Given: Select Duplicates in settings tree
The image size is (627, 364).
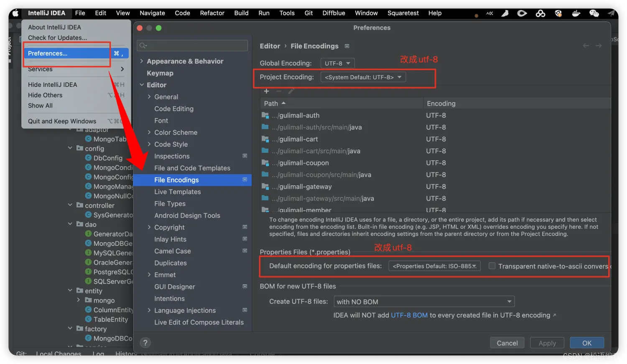Looking at the screenshot, I should pyautogui.click(x=171, y=263).
